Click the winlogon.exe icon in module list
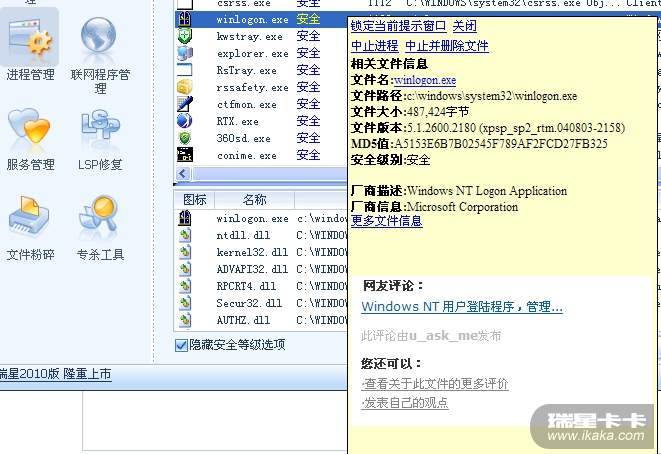Image resolution: width=661 pixels, height=454 pixels. (185, 218)
